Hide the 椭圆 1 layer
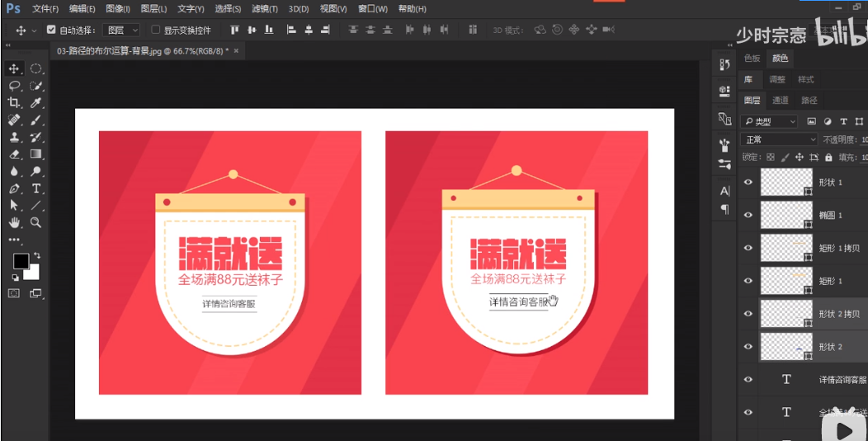Viewport: 868px width, 441px height. [x=748, y=215]
